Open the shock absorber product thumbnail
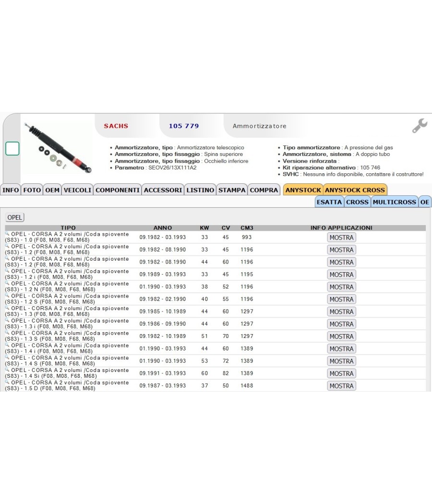The width and height of the screenshot is (432, 504). (x=58, y=148)
